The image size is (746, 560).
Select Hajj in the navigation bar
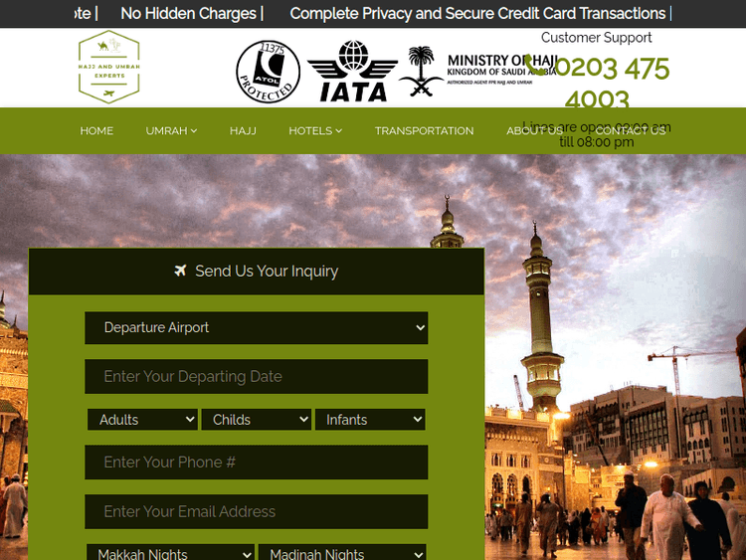tap(243, 131)
